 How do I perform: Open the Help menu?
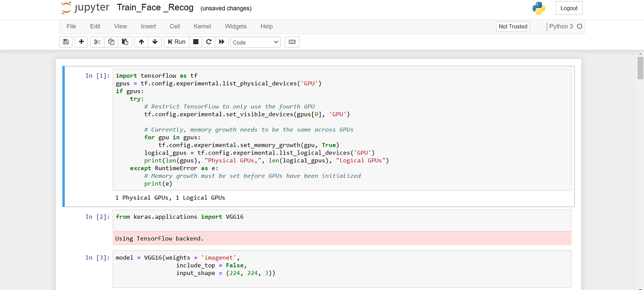tap(267, 26)
